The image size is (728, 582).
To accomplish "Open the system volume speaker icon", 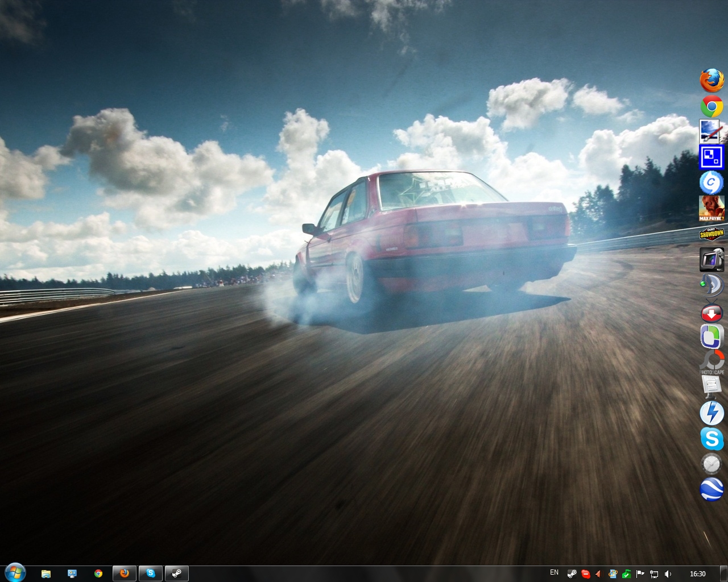I will pos(668,574).
